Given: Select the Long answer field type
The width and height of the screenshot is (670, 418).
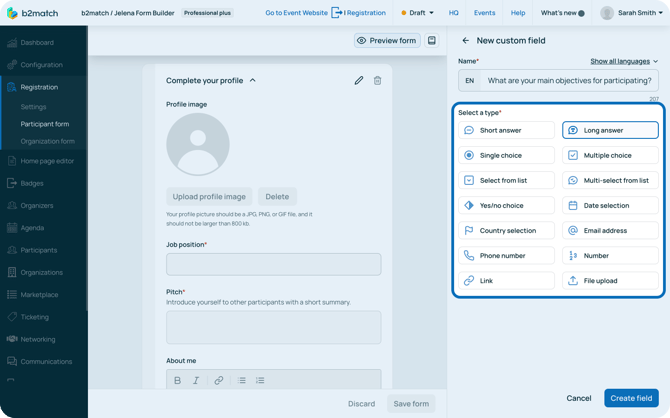Looking at the screenshot, I should click(x=610, y=130).
